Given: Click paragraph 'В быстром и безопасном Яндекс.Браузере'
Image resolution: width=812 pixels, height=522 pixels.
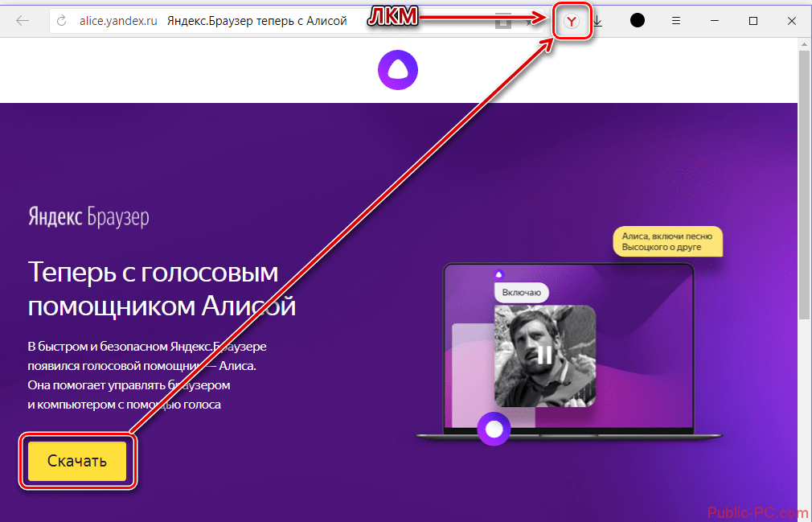Looking at the screenshot, I should click(147, 347).
